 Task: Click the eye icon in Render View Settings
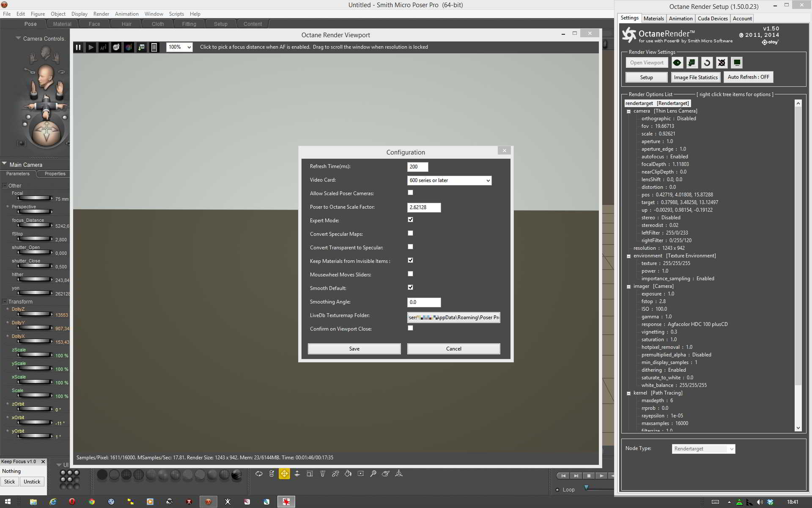[x=677, y=63]
